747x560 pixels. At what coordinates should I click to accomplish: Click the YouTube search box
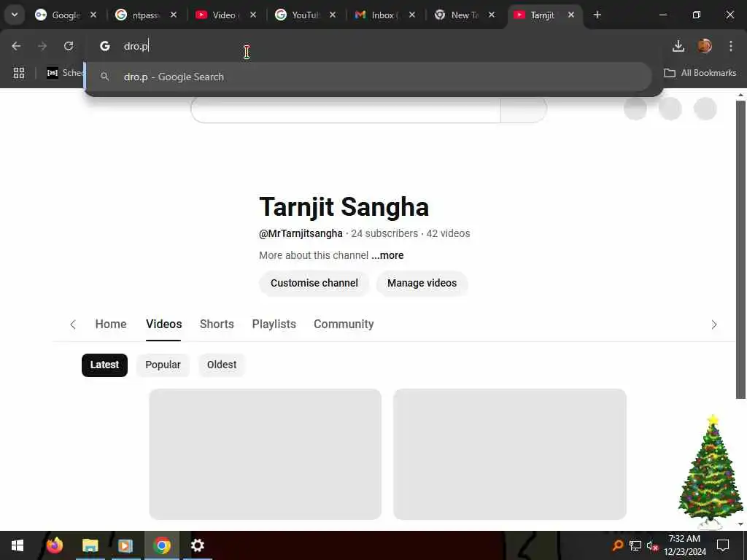coord(346,109)
